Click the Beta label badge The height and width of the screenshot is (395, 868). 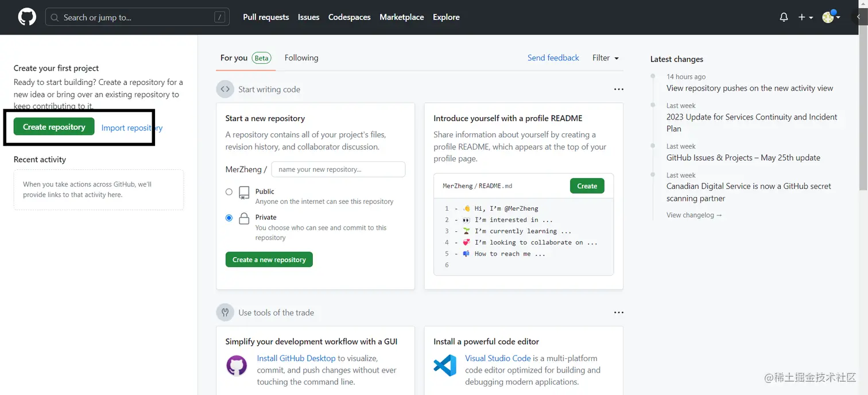coord(262,58)
